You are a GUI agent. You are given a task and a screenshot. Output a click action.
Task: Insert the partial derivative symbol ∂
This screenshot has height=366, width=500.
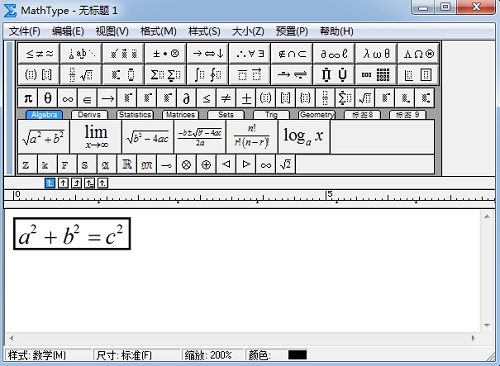click(x=186, y=98)
